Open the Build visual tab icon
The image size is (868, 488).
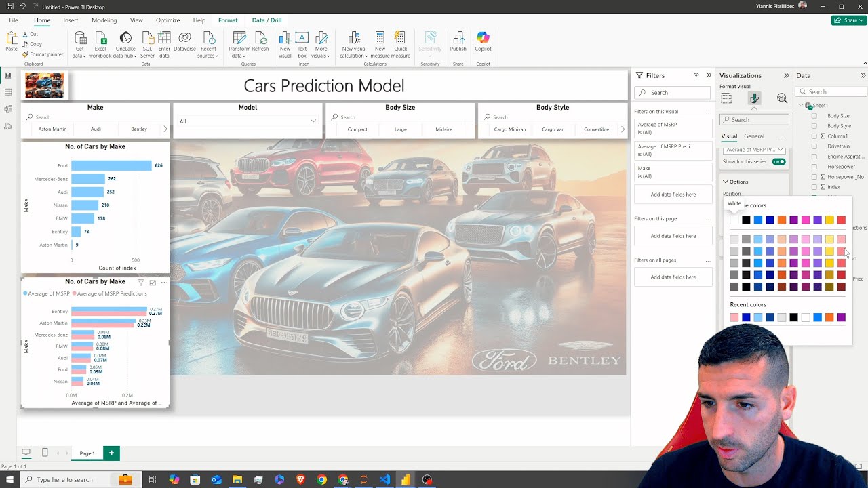[726, 98]
